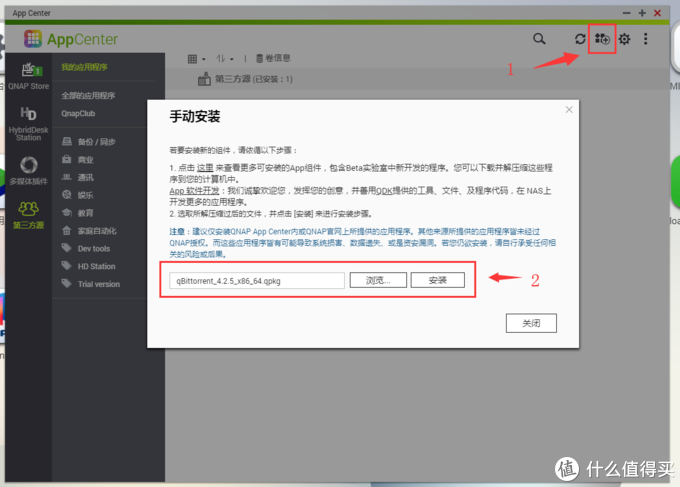Close the App Center window
The height and width of the screenshot is (487, 680).
657,13
